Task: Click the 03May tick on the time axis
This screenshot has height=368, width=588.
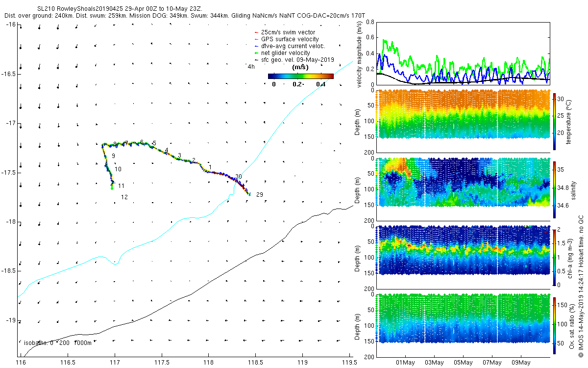Action: [x=434, y=363]
